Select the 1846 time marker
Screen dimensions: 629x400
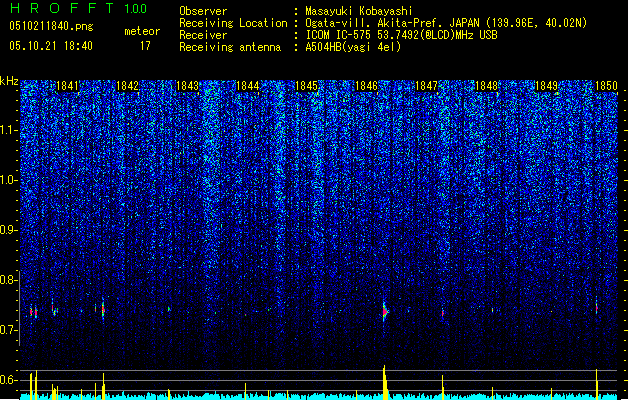(366, 86)
